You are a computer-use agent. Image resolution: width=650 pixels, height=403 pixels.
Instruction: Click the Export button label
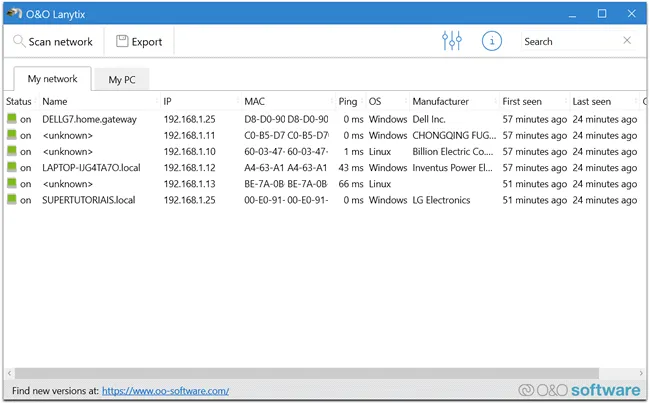pos(147,42)
